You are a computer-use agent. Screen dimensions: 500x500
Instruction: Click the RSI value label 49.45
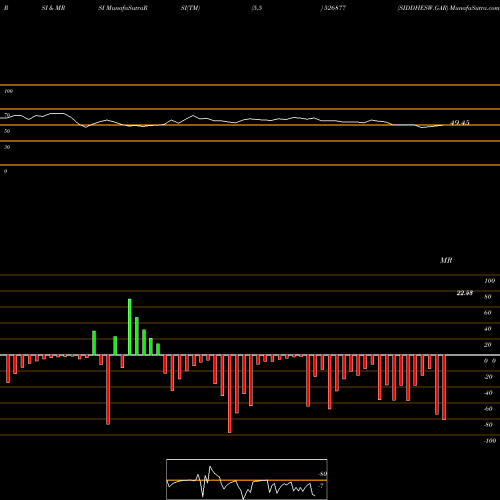(460, 123)
